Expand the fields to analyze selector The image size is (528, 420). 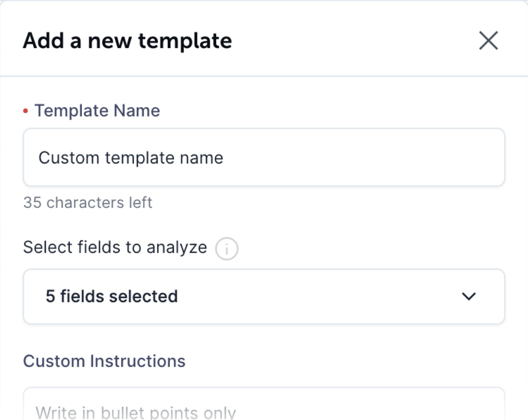pos(264,297)
